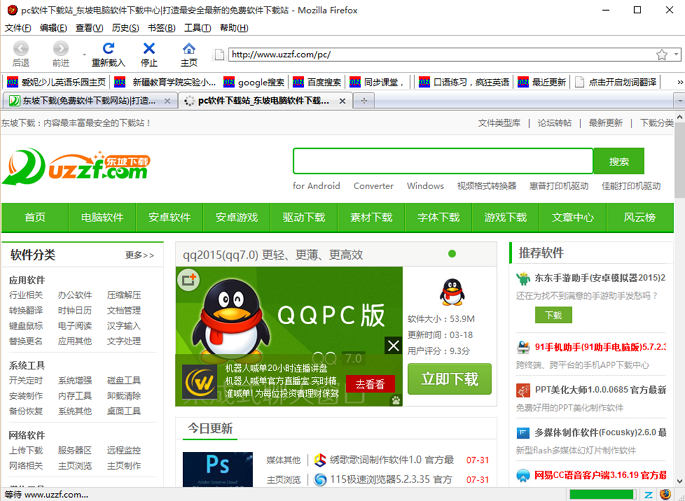Open the 文件类型库 top link
Image resolution: width=685 pixels, height=501 pixels.
(499, 123)
